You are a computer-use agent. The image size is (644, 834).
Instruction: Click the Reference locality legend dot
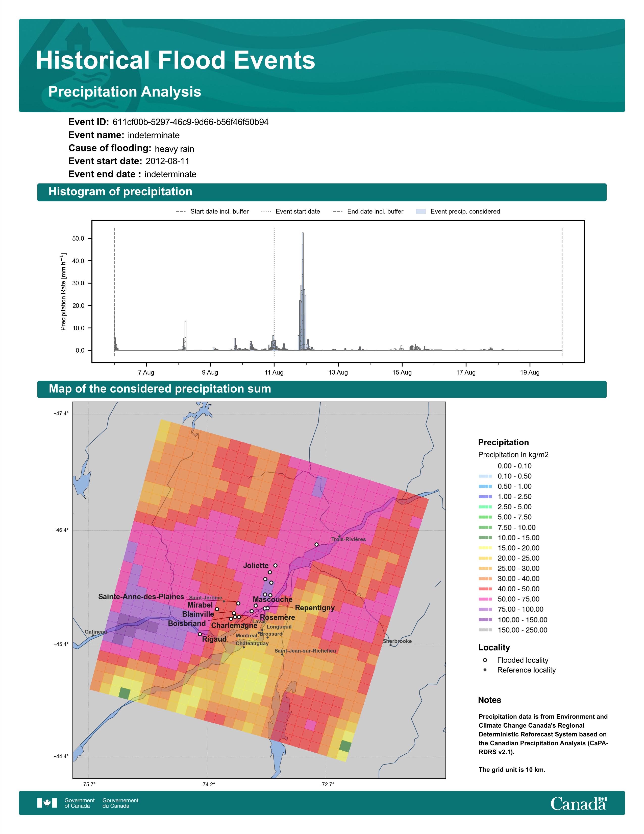pos(485,670)
